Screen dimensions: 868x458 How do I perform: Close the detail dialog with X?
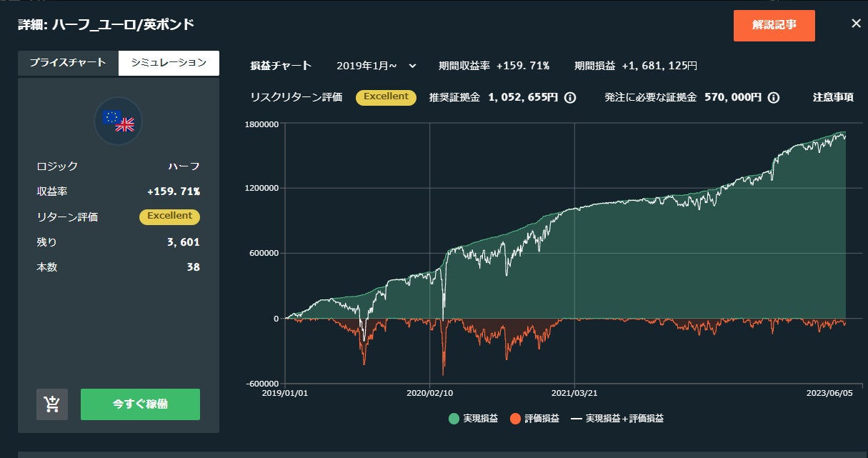856,24
